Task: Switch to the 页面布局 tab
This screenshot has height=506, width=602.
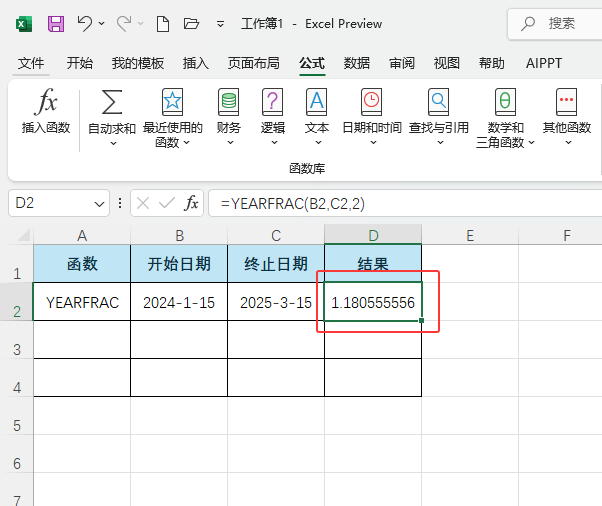Action: [x=253, y=63]
